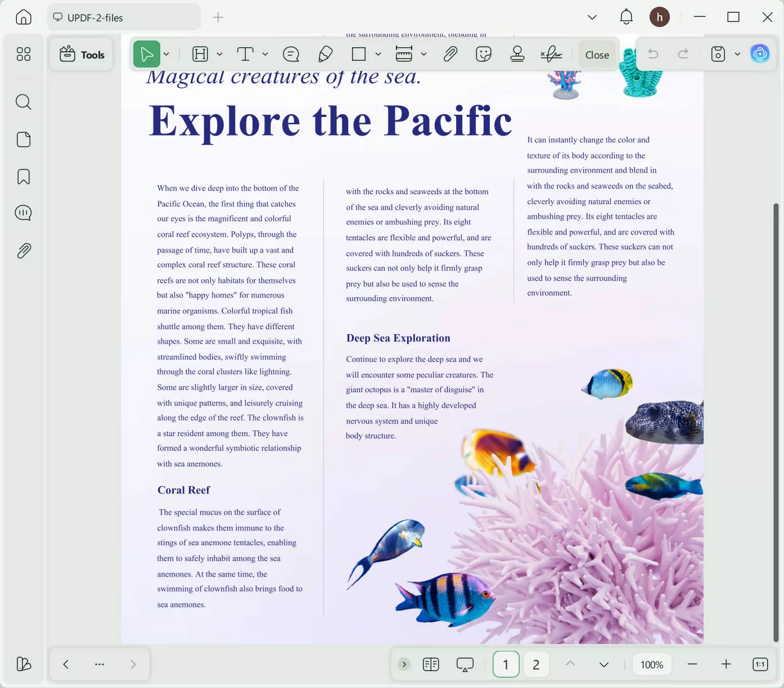Select the attachment paperclip tool in toolbar

[450, 54]
